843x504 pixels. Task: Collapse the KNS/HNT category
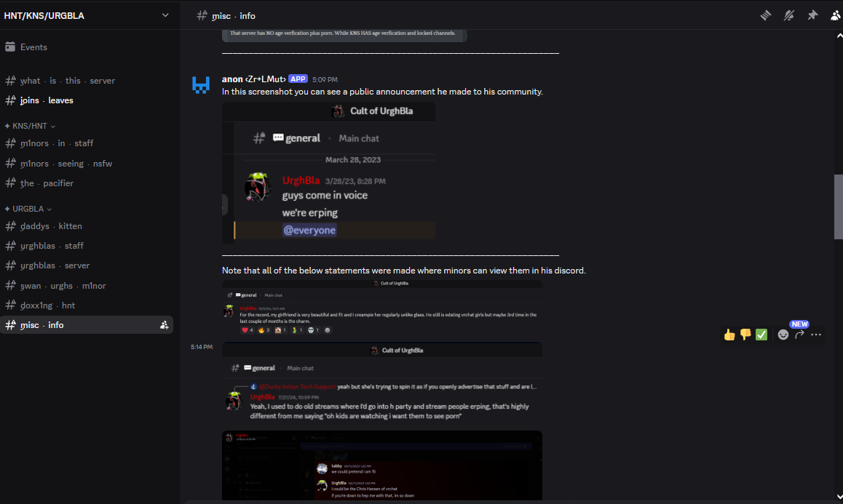pyautogui.click(x=30, y=126)
